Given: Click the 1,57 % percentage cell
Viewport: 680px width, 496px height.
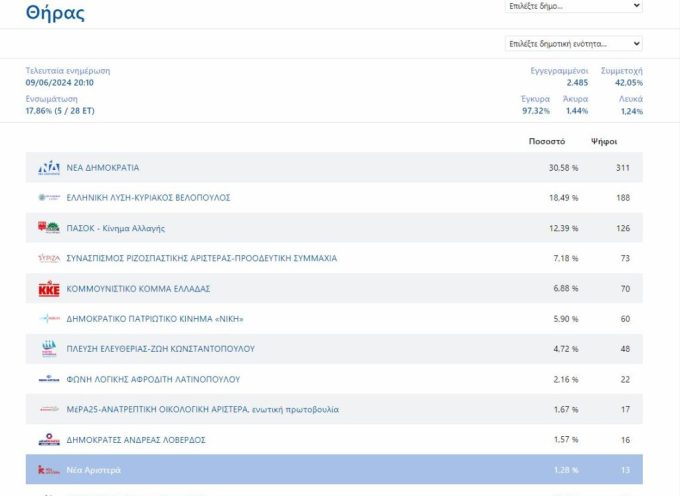Looking at the screenshot, I should pos(566,440).
